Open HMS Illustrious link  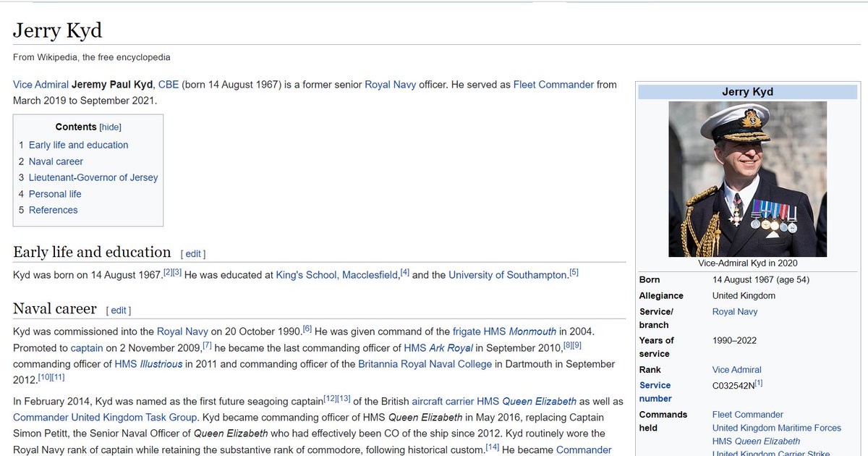click(148, 364)
